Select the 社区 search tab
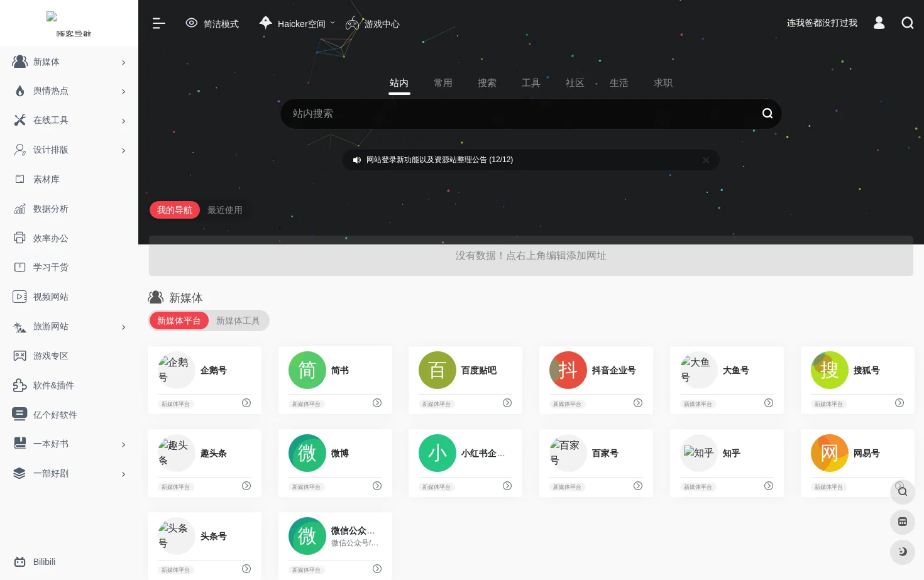This screenshot has height=580, width=924. [x=575, y=83]
